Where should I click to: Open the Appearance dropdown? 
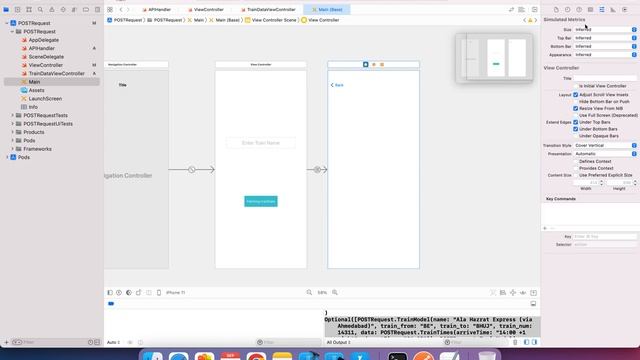[605, 55]
